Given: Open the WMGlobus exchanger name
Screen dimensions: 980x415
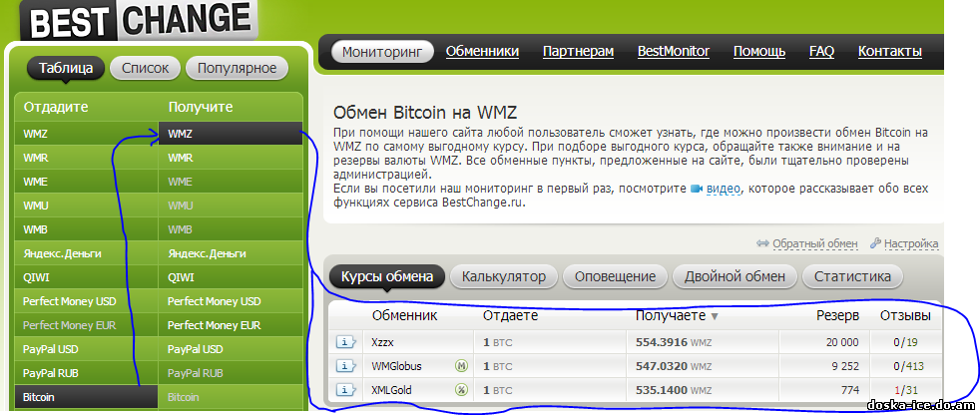Looking at the screenshot, I should (x=396, y=366).
